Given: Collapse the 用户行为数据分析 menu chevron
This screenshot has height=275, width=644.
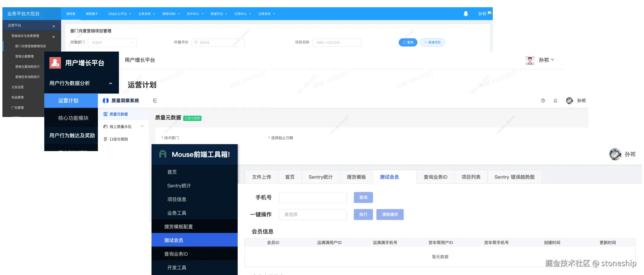Looking at the screenshot, I should (111, 84).
